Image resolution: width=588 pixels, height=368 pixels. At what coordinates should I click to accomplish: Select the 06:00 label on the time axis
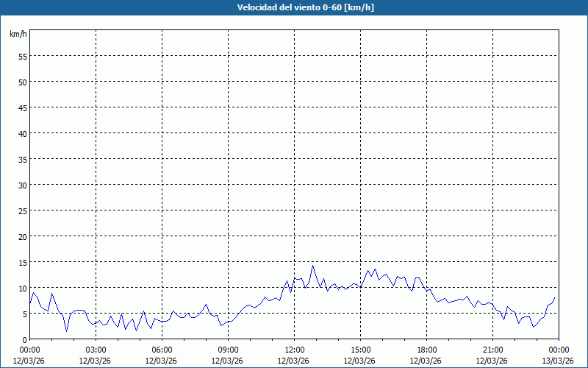pyautogui.click(x=162, y=350)
